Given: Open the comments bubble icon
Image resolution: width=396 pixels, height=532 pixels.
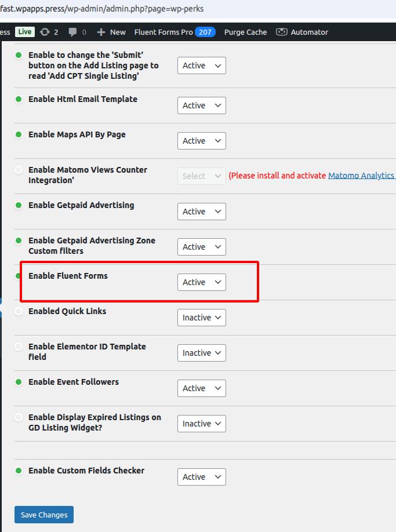Looking at the screenshot, I should 72,32.
